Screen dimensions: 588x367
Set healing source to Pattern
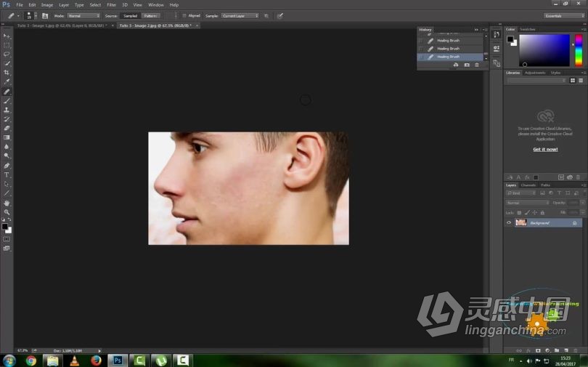tap(151, 16)
